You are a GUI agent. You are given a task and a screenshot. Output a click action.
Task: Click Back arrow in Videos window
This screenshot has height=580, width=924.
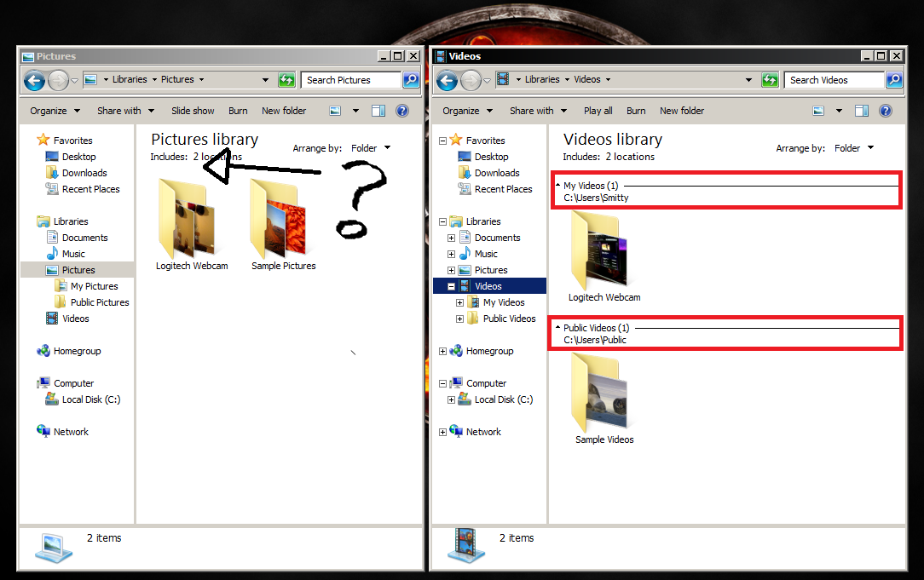pos(448,80)
